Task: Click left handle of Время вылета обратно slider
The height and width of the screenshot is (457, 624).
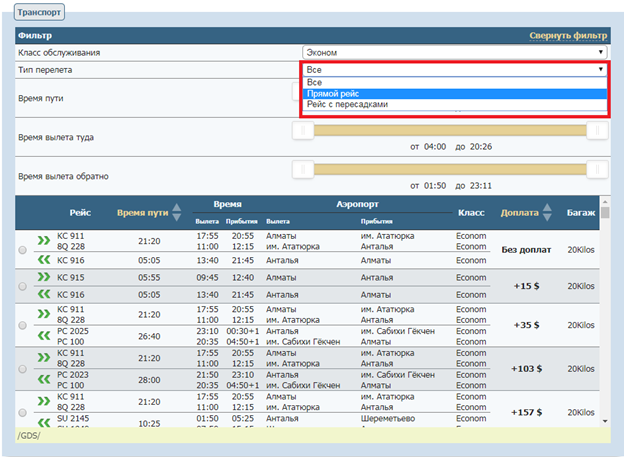Action: pyautogui.click(x=303, y=170)
